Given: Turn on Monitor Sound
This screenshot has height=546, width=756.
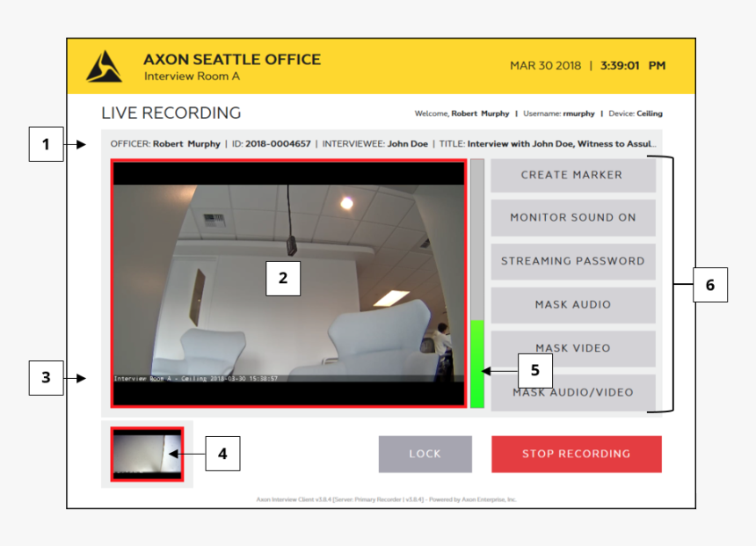Looking at the screenshot, I should tap(573, 217).
